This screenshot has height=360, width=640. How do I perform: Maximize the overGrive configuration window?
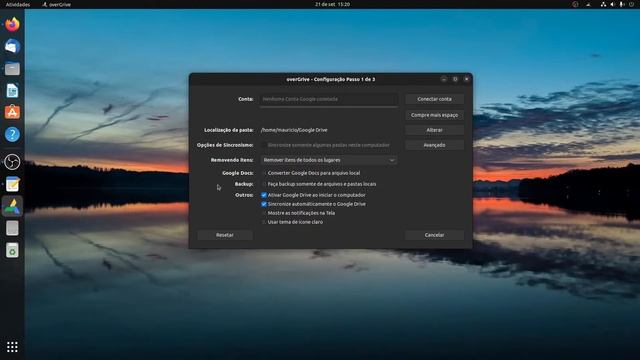click(455, 79)
